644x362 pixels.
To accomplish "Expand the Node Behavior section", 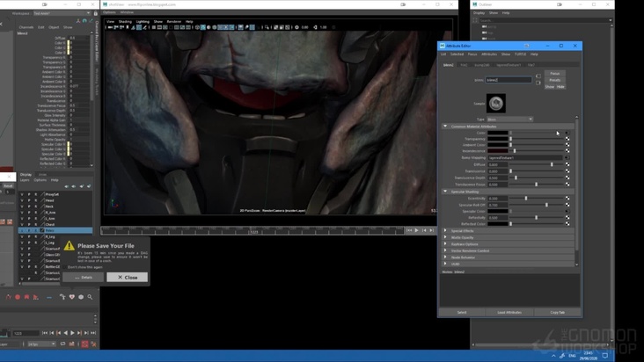I will coord(445,257).
